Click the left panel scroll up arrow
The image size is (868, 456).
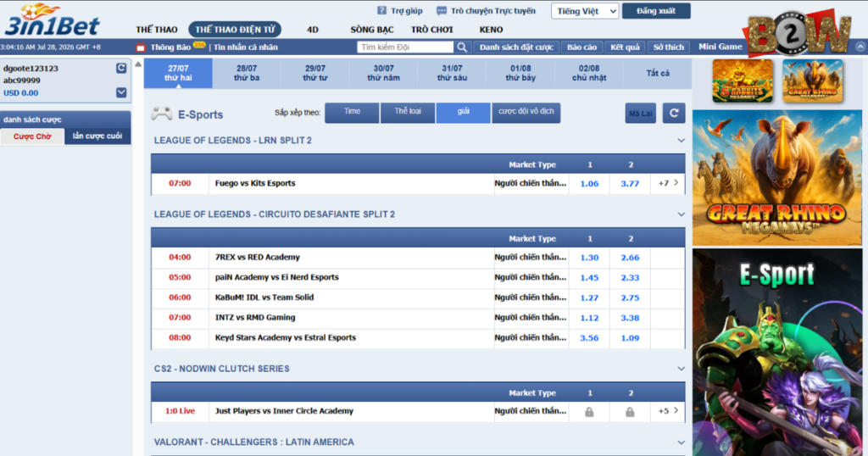[x=138, y=64]
